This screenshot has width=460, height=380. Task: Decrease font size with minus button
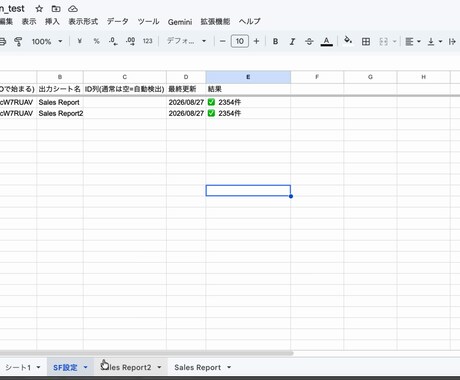[x=222, y=41]
